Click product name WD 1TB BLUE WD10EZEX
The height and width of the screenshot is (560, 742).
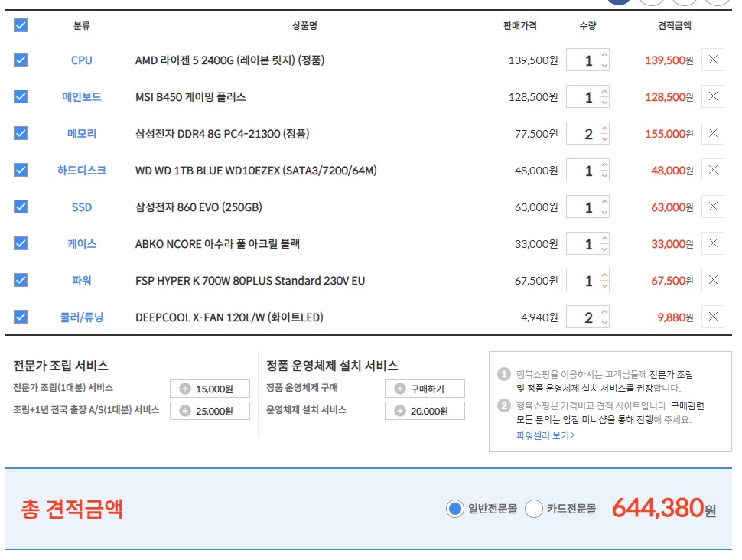(x=256, y=171)
